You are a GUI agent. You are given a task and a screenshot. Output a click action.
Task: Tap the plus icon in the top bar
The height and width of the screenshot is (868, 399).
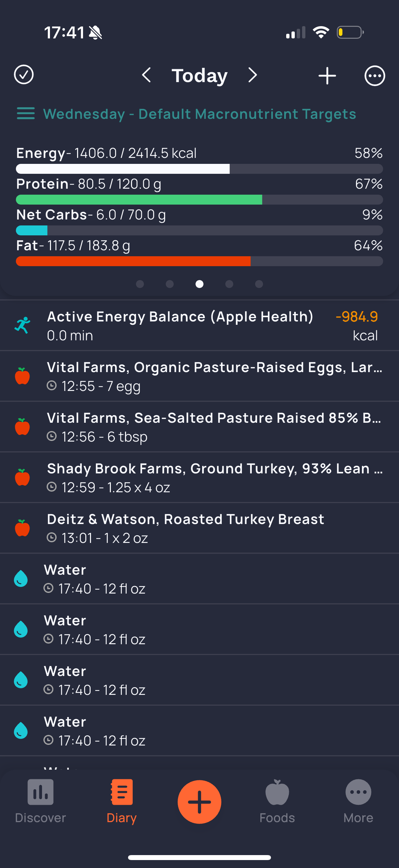(x=327, y=75)
